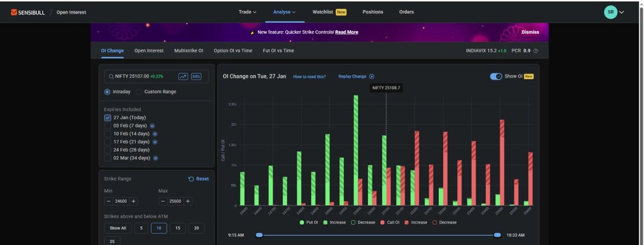Switch to Option OI vs Time tab

tap(233, 51)
